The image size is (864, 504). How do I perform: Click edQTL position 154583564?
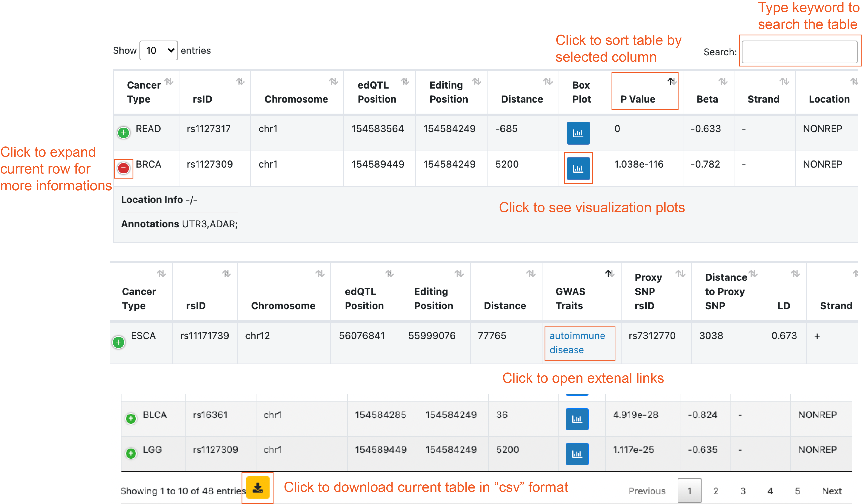coord(378,129)
